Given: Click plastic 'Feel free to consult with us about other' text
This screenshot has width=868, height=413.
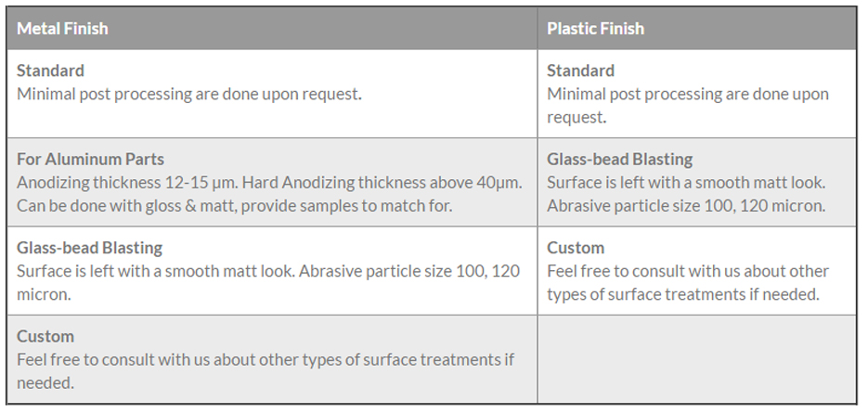Looking at the screenshot, I should [x=688, y=271].
